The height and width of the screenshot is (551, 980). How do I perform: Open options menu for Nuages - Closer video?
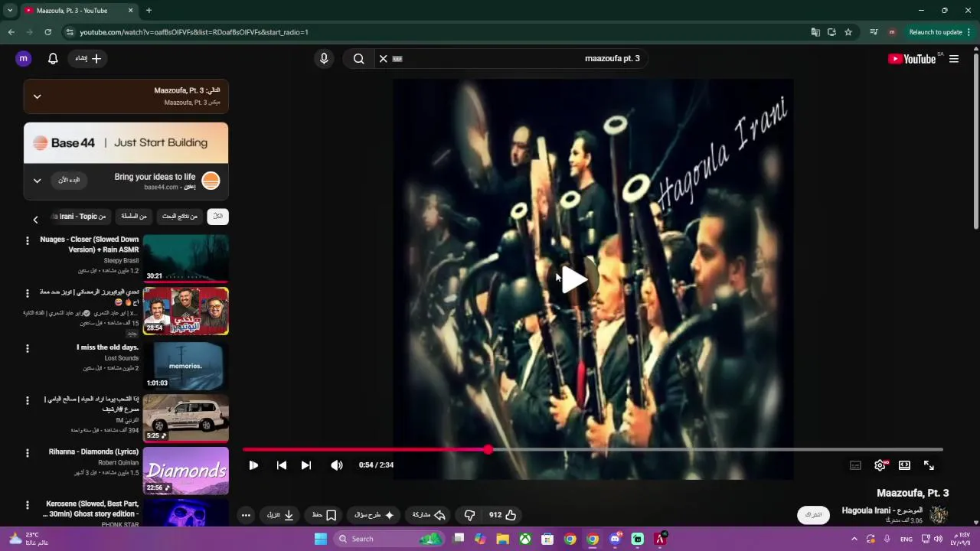pyautogui.click(x=28, y=240)
